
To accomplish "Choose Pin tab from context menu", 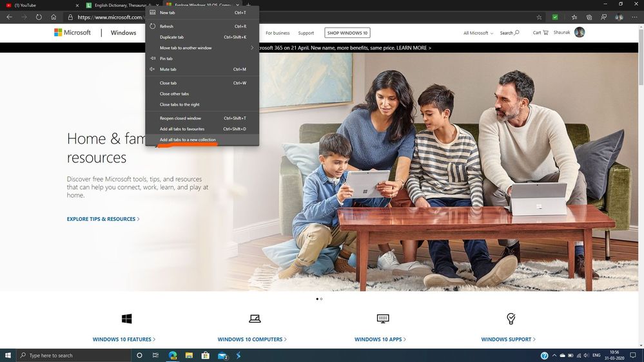I will [x=202, y=58].
